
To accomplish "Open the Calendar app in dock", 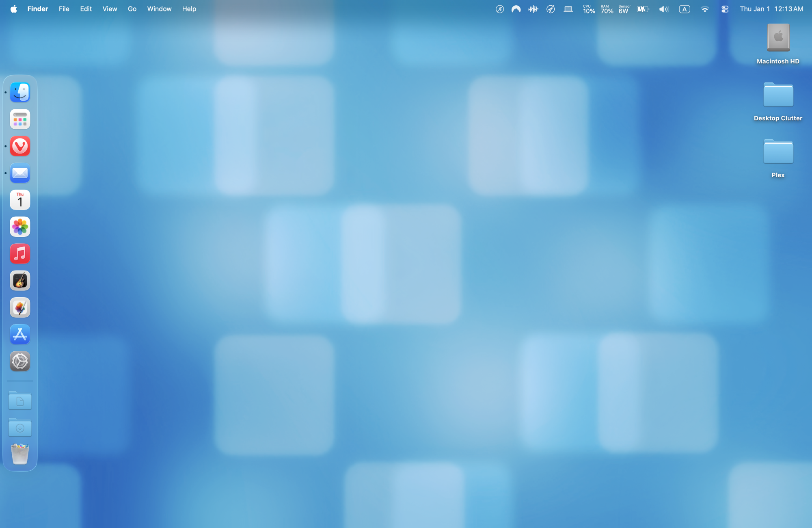I will (20, 200).
